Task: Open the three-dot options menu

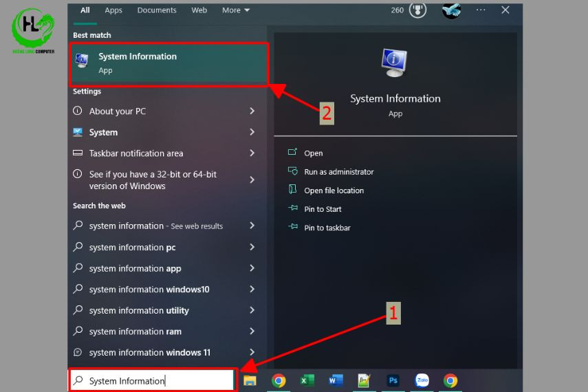Action: click(x=481, y=10)
